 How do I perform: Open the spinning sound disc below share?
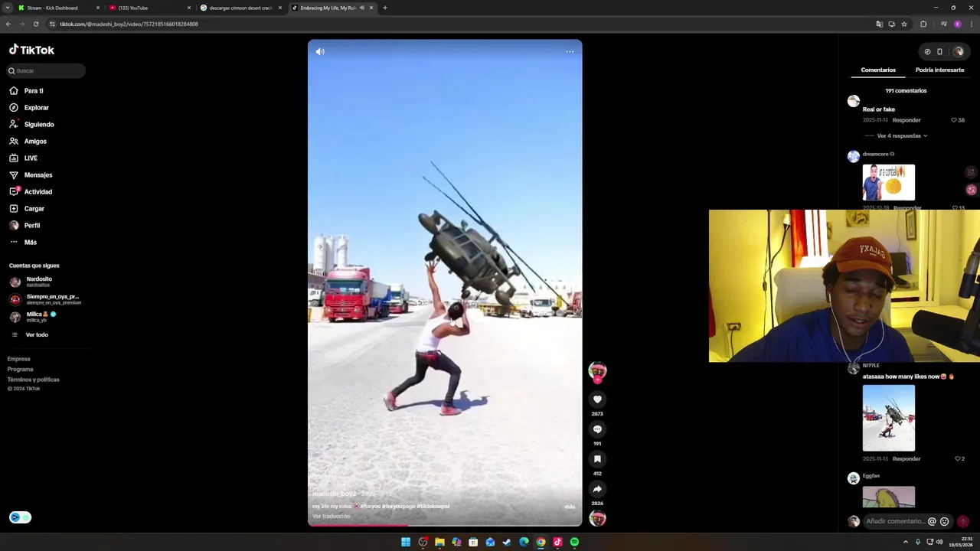tap(597, 519)
